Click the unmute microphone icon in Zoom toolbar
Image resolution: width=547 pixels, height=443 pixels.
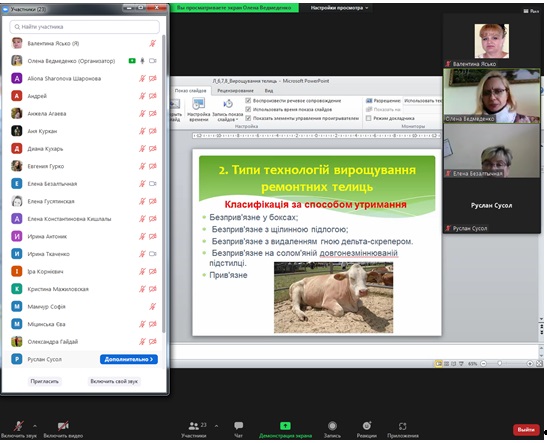(18, 426)
